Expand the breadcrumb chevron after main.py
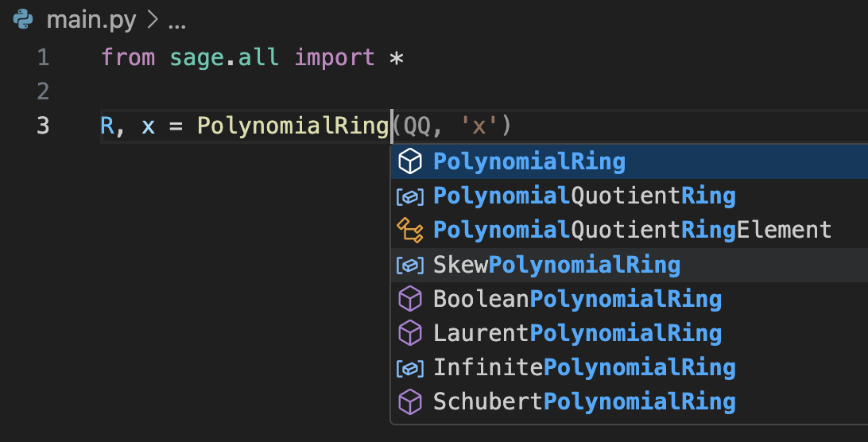 153,20
